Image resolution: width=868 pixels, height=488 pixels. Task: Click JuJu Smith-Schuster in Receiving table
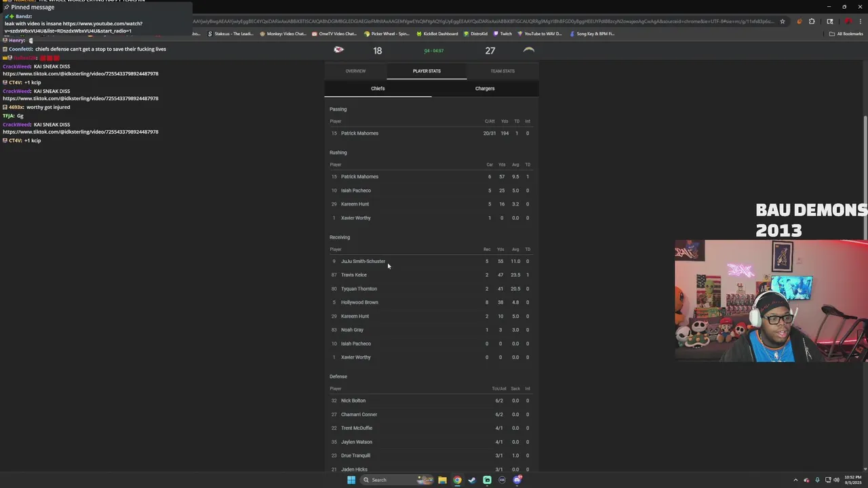(x=363, y=262)
